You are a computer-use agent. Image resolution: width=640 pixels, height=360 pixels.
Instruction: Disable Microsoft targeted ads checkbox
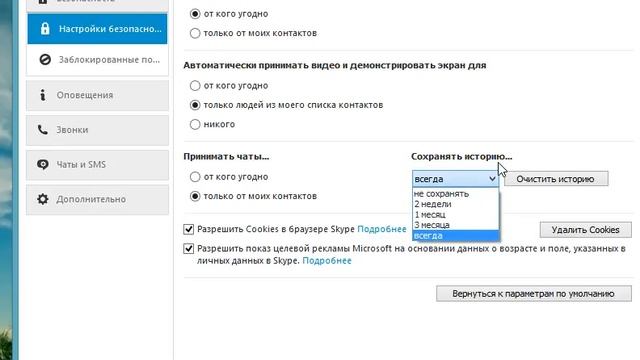[189, 249]
